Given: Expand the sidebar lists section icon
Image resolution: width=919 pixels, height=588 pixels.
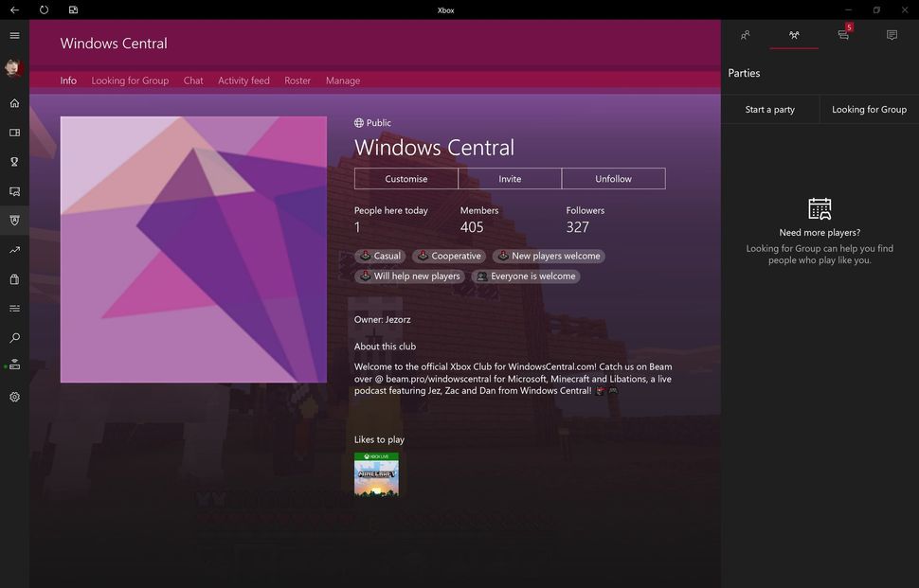Looking at the screenshot, I should (x=13, y=308).
